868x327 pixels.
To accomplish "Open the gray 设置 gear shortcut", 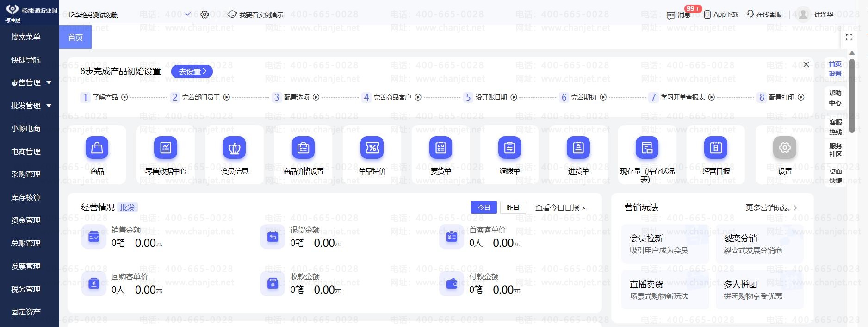I will coord(785,148).
